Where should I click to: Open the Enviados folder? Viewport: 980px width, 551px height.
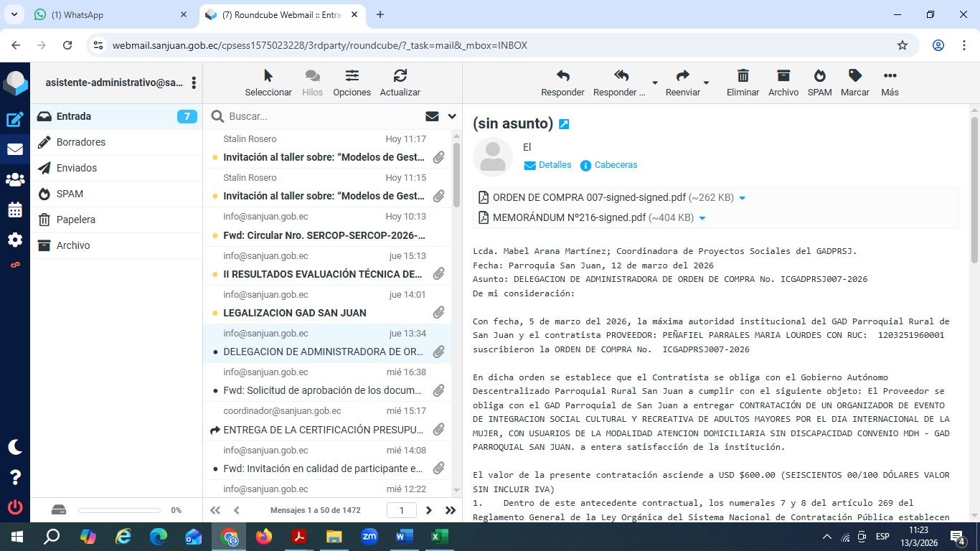tap(77, 168)
